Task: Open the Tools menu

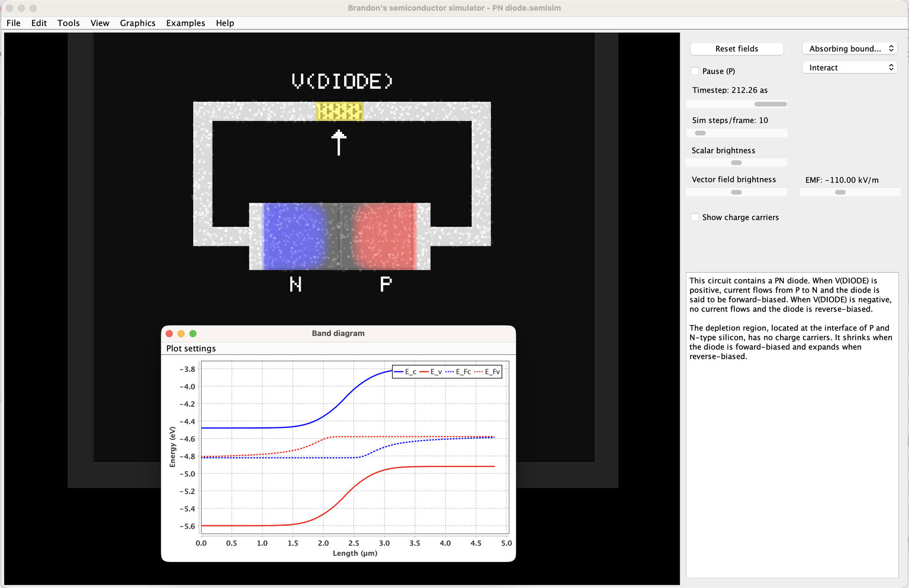Action: tap(69, 23)
